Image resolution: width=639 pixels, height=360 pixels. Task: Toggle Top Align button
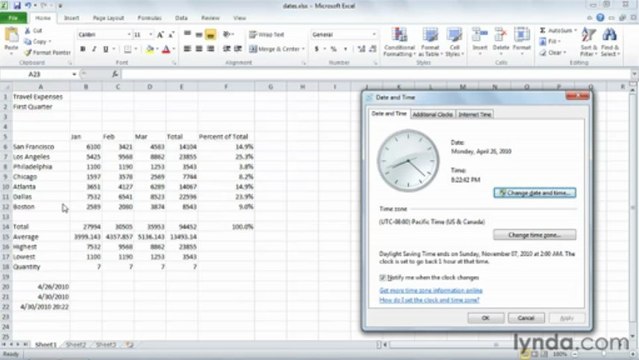coord(187,34)
